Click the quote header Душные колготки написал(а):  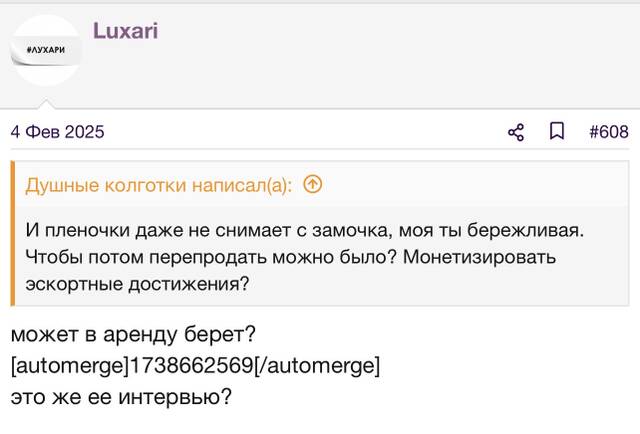tap(159, 185)
